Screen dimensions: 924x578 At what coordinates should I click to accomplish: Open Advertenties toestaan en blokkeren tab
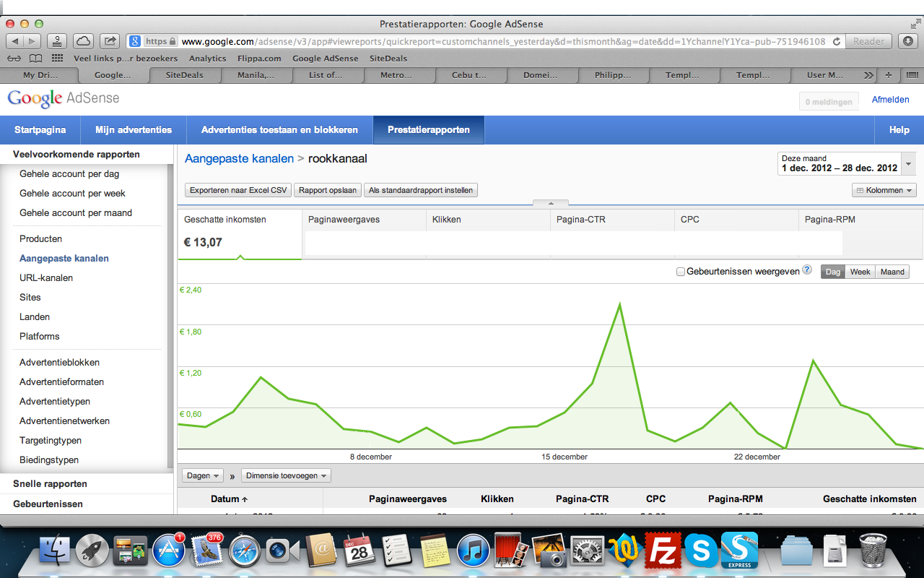coord(279,130)
